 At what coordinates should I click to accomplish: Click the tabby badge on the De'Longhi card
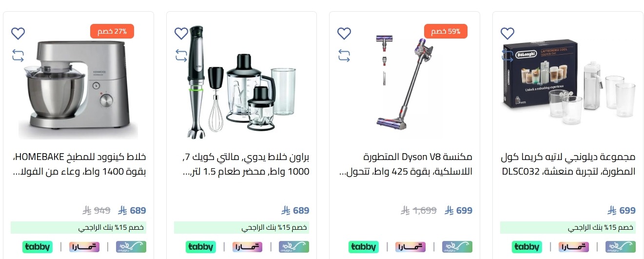(527, 247)
